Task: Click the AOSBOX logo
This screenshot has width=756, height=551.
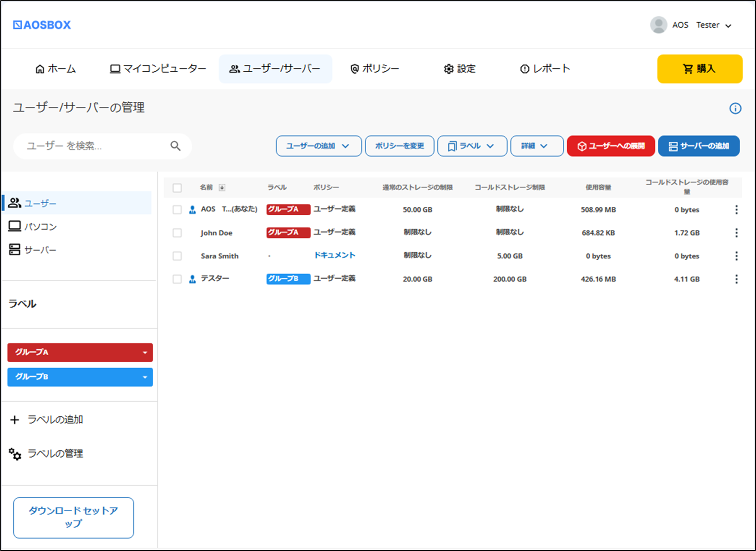Action: click(42, 25)
